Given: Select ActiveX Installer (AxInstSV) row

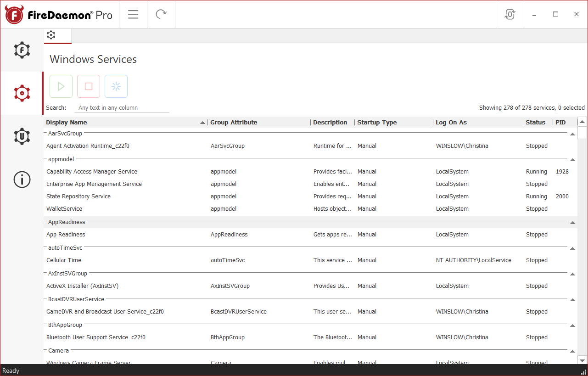Looking at the screenshot, I should click(x=310, y=286).
